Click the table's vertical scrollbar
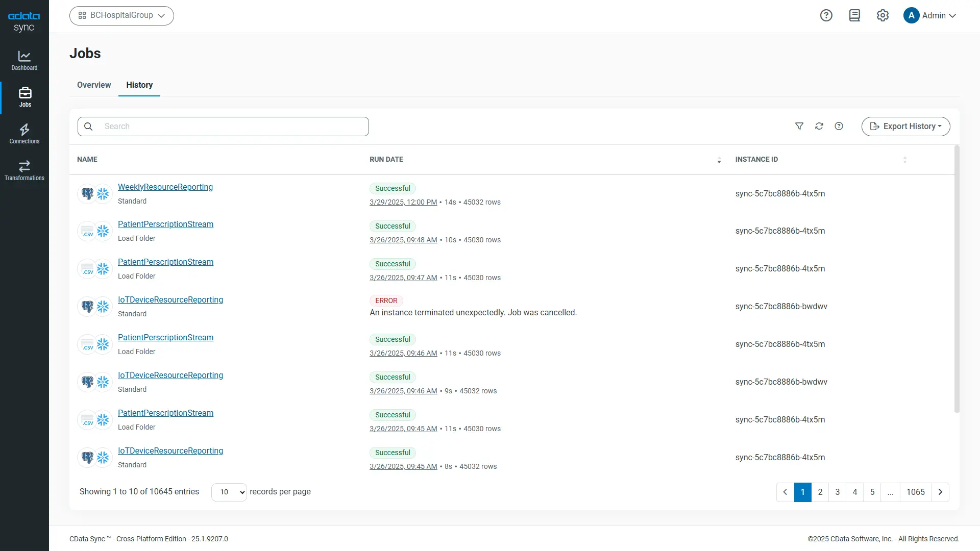 pos(957,278)
